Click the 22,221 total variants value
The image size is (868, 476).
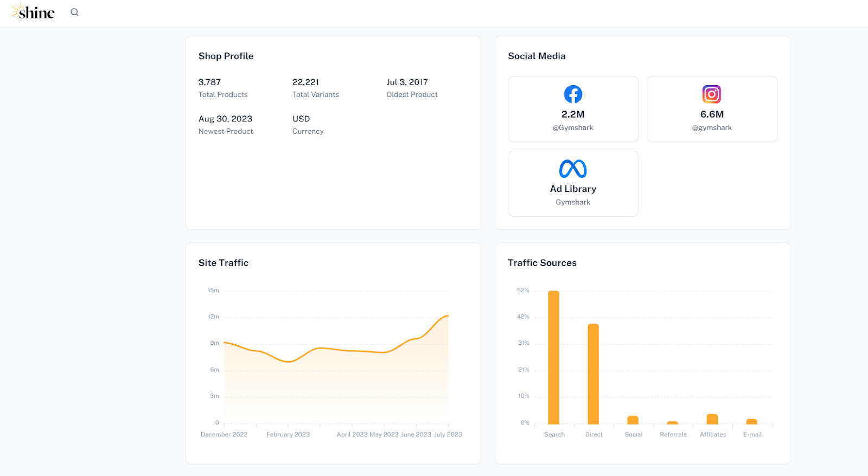(305, 82)
